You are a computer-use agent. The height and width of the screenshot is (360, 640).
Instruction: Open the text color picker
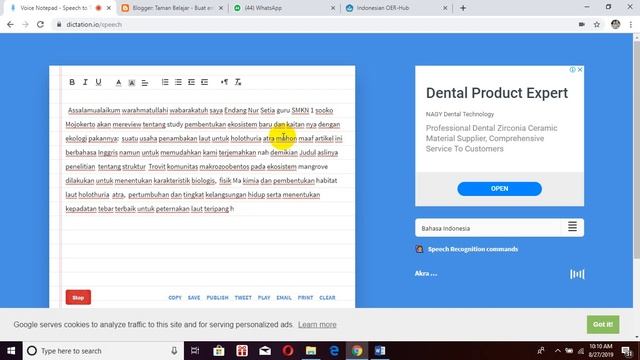click(x=118, y=82)
